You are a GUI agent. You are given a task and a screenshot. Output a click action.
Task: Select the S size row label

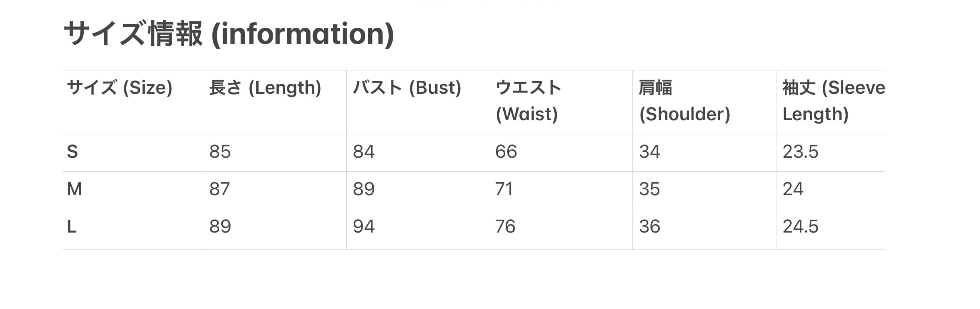click(x=72, y=152)
